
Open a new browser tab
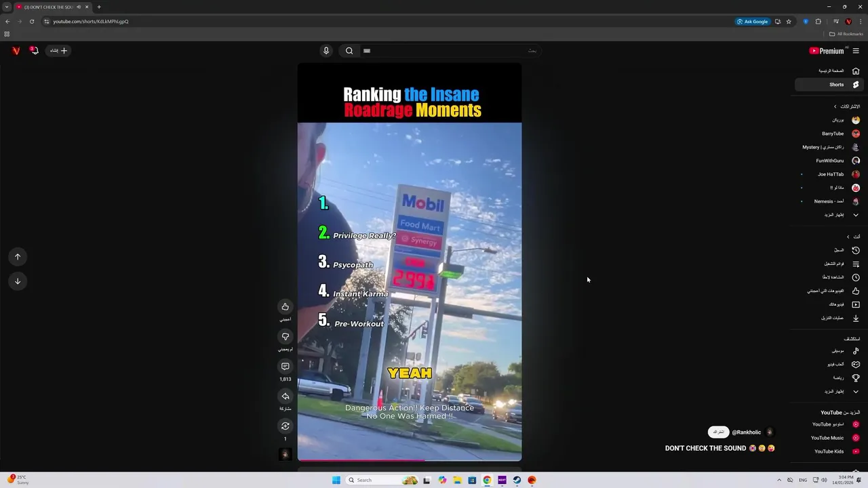pos(99,7)
